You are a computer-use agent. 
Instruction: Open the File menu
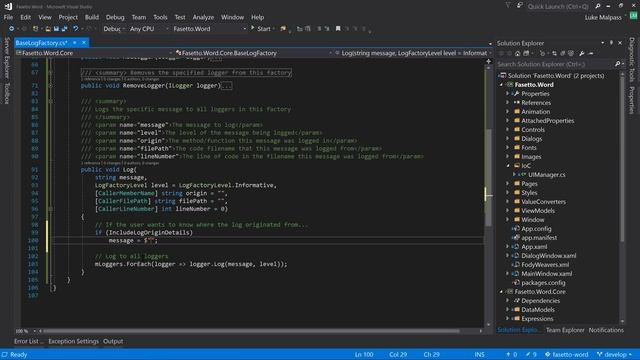click(x=8, y=17)
